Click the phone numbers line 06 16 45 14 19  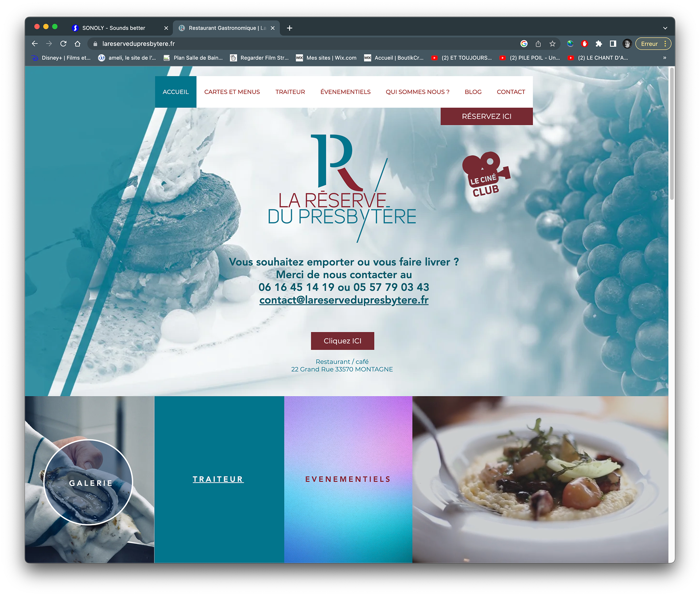pyautogui.click(x=344, y=287)
